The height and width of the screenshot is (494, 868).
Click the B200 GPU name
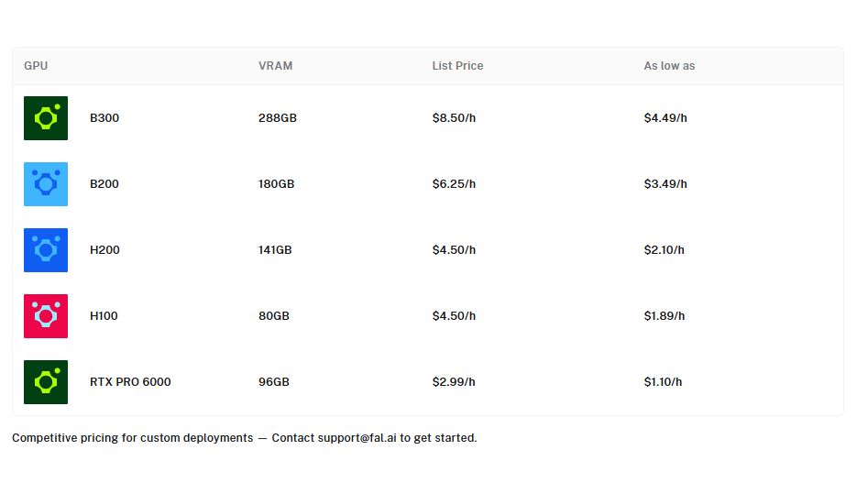(104, 184)
